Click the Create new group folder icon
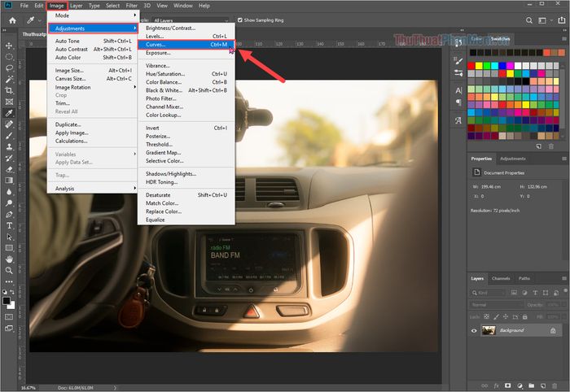Image resolution: width=570 pixels, height=392 pixels. (x=532, y=385)
